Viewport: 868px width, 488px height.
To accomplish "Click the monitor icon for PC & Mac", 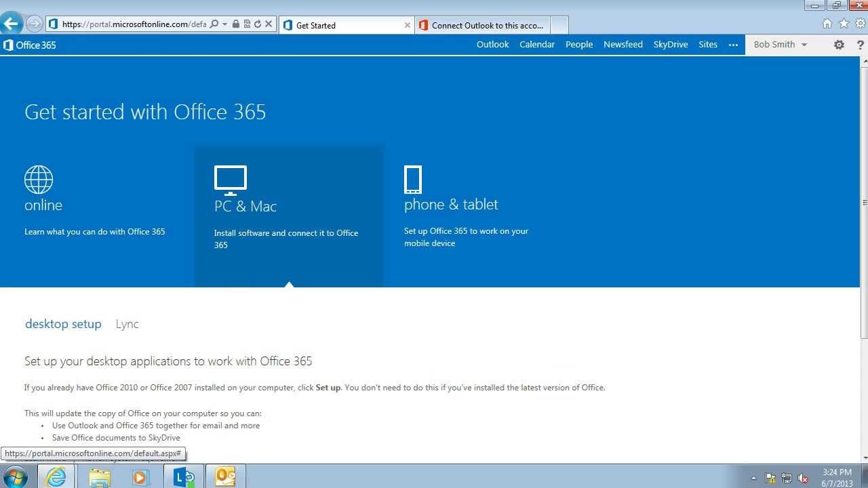I will click(231, 180).
